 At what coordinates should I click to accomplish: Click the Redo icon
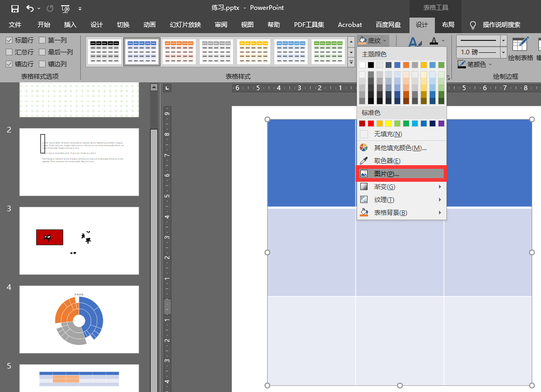50,9
